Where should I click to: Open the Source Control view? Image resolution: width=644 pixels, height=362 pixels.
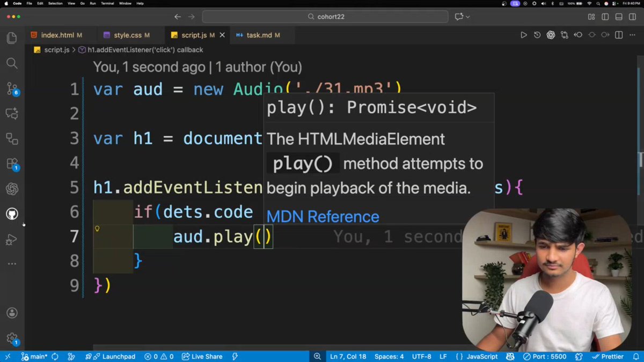click(12, 88)
